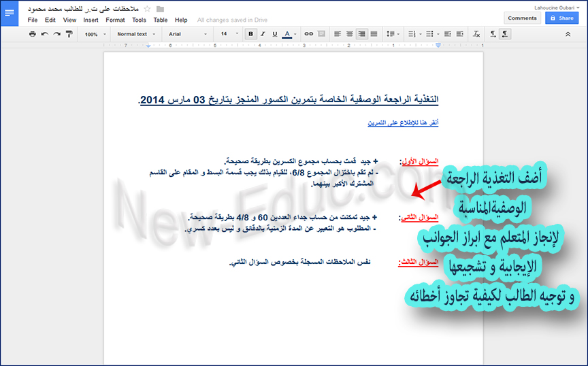Viewport: 588px width, 366px height.
Task: Click the third red question label
Action: tap(418, 263)
